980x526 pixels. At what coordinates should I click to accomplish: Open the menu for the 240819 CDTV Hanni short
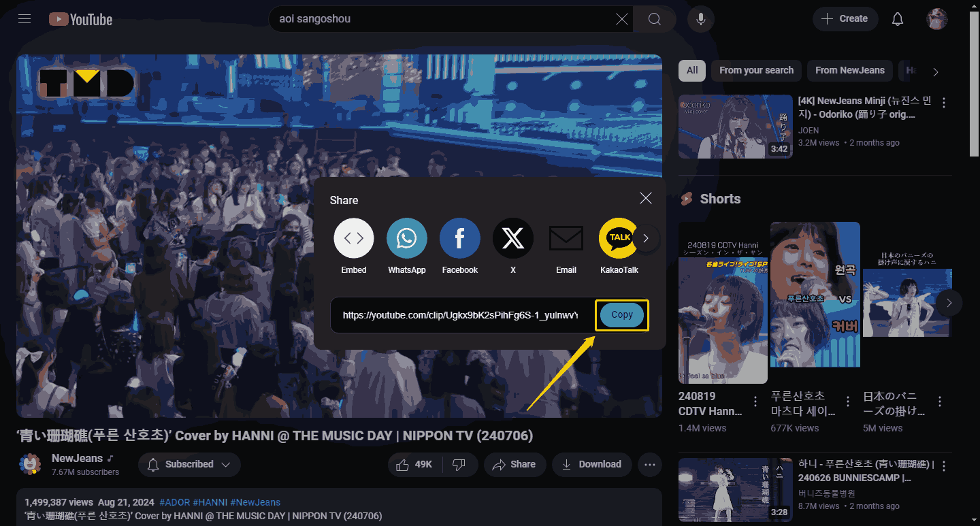point(755,401)
